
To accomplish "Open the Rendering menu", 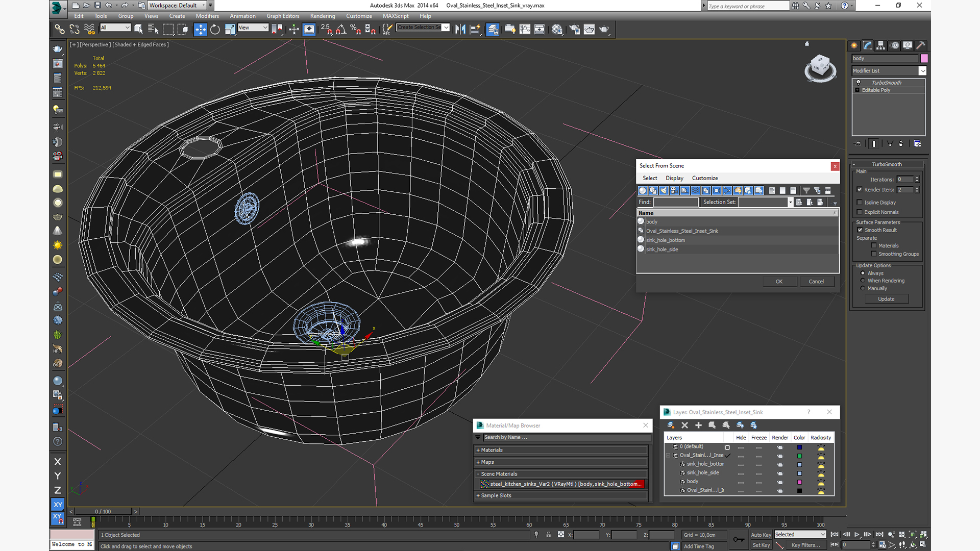I will click(x=323, y=16).
